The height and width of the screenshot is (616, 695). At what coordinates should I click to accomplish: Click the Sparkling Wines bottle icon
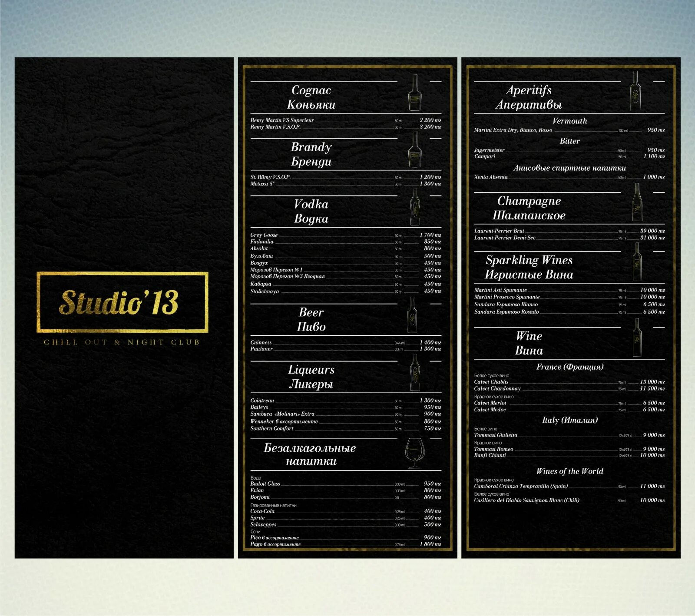point(637,262)
